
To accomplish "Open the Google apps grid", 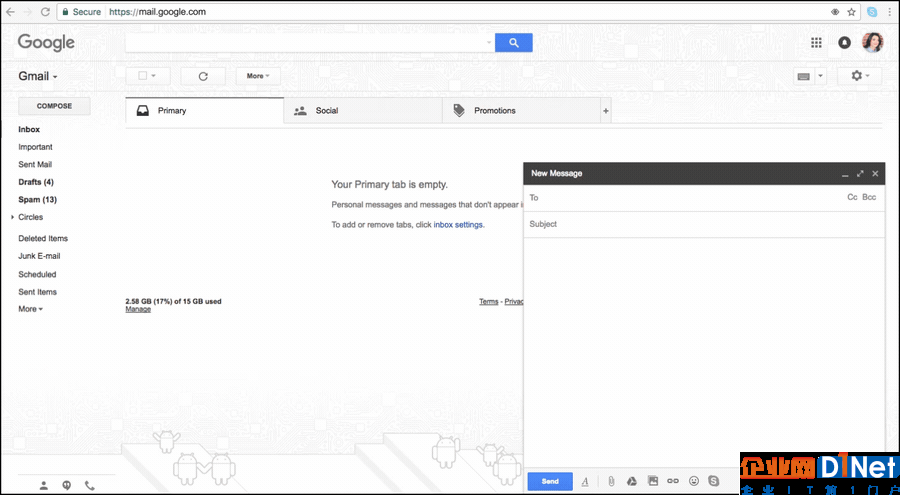I will [x=816, y=42].
